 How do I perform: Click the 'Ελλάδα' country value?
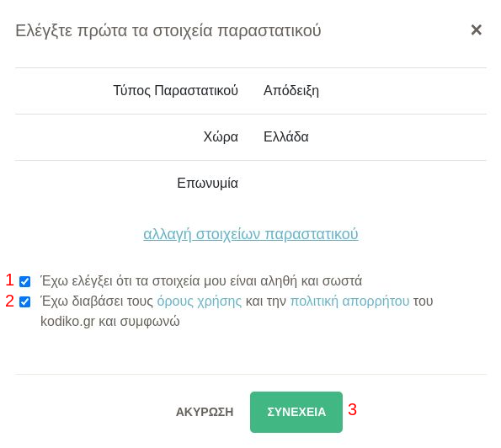click(286, 136)
